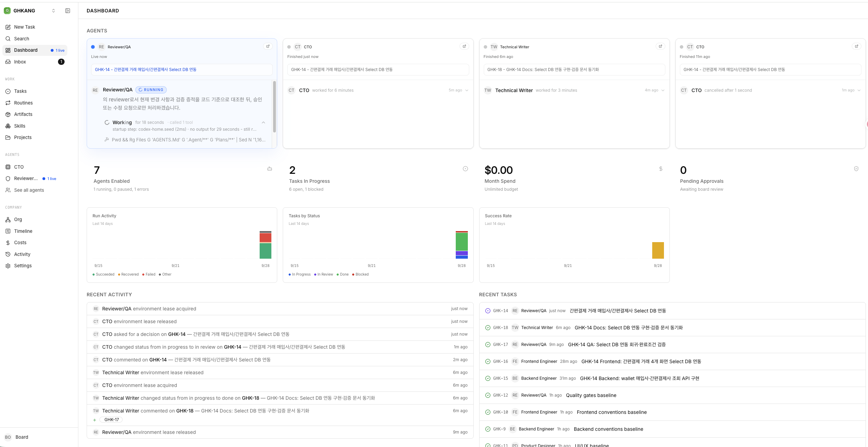Open Technical Writer card's external link icon
This screenshot has height=447, width=868.
660,46
